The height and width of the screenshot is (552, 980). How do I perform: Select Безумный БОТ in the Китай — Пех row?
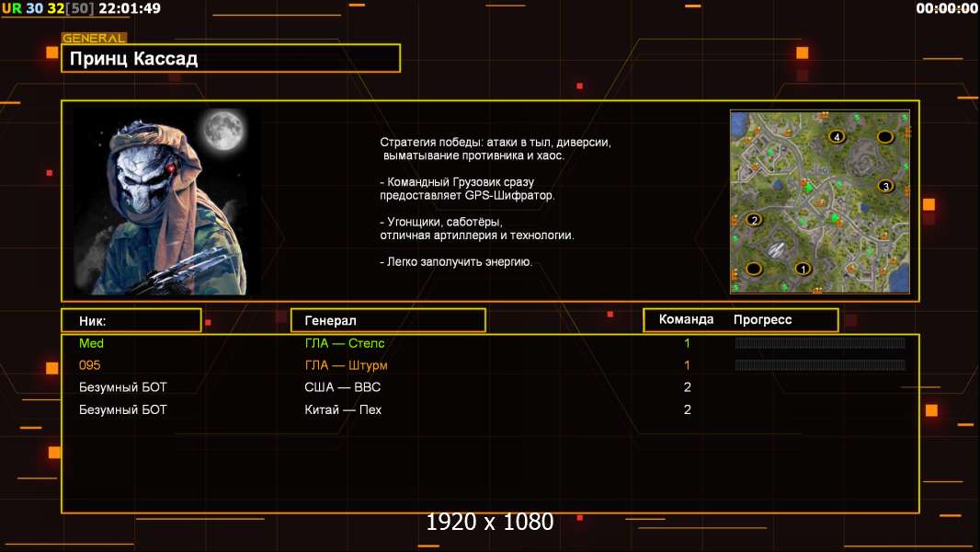122,410
